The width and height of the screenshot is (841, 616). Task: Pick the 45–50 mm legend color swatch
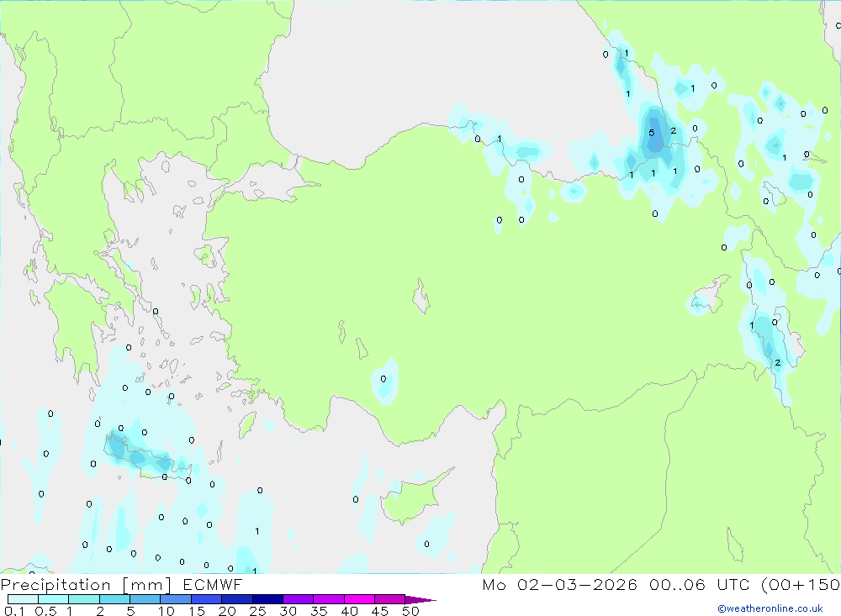click(x=390, y=599)
